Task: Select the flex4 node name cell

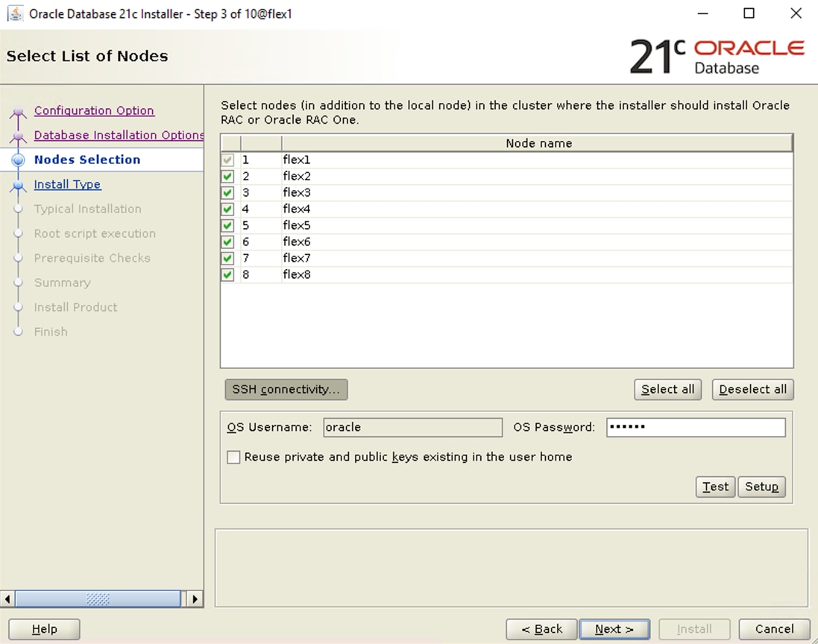Action: tap(538, 209)
